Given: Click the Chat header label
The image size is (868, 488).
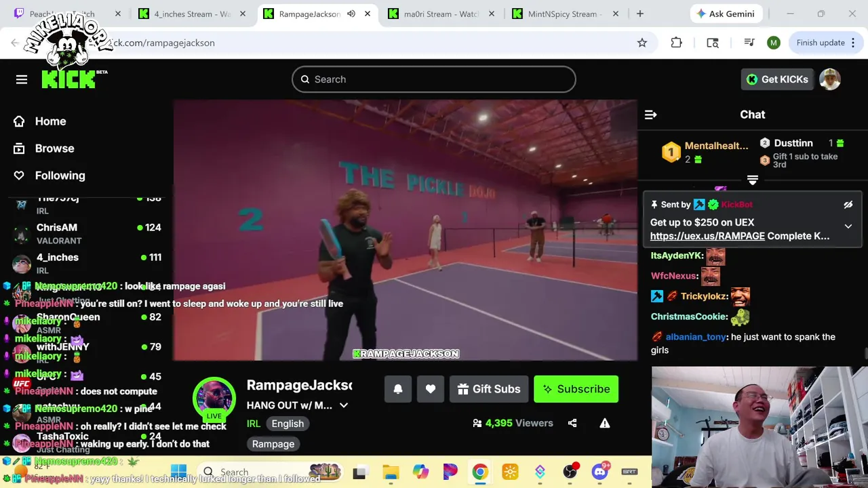Looking at the screenshot, I should pyautogui.click(x=752, y=115).
